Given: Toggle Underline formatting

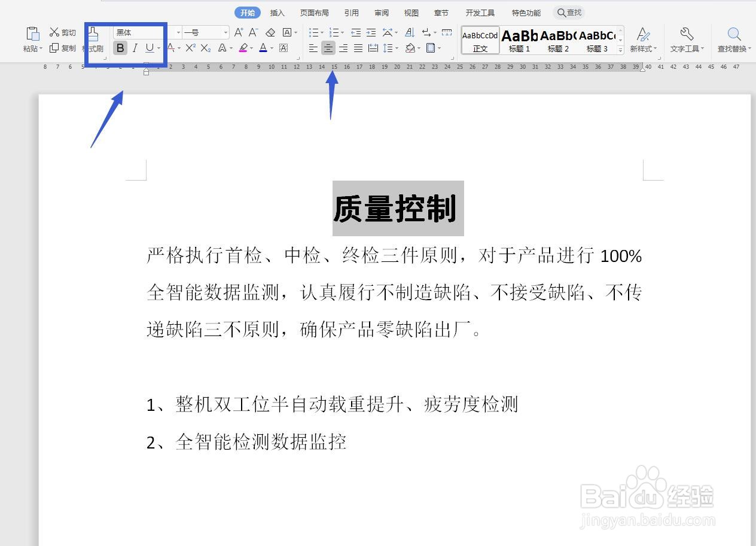Looking at the screenshot, I should pos(150,48).
